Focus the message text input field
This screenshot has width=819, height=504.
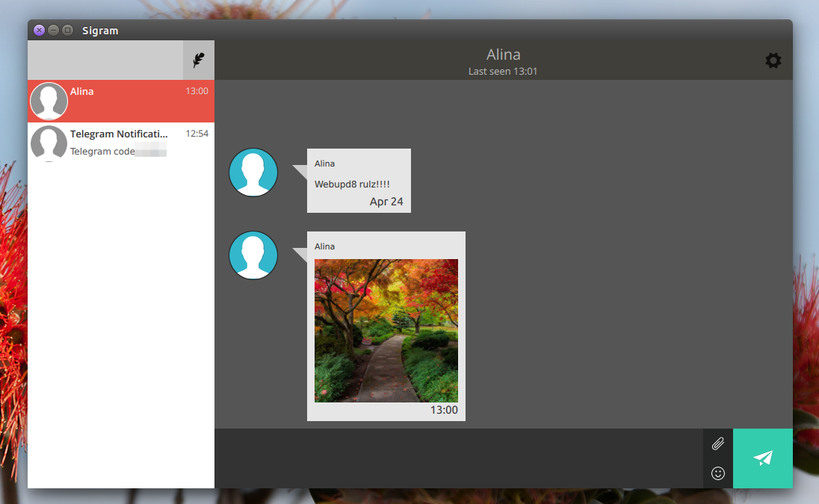[459, 458]
